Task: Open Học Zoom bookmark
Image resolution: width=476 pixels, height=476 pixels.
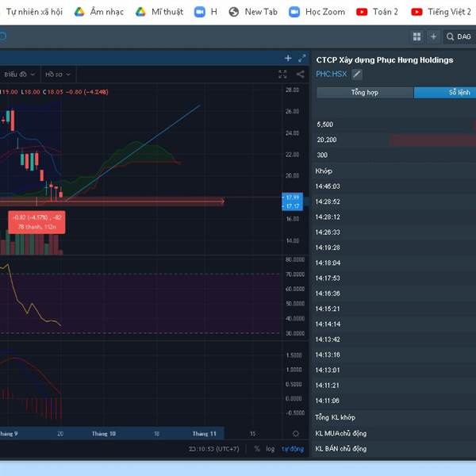Action: pos(317,12)
